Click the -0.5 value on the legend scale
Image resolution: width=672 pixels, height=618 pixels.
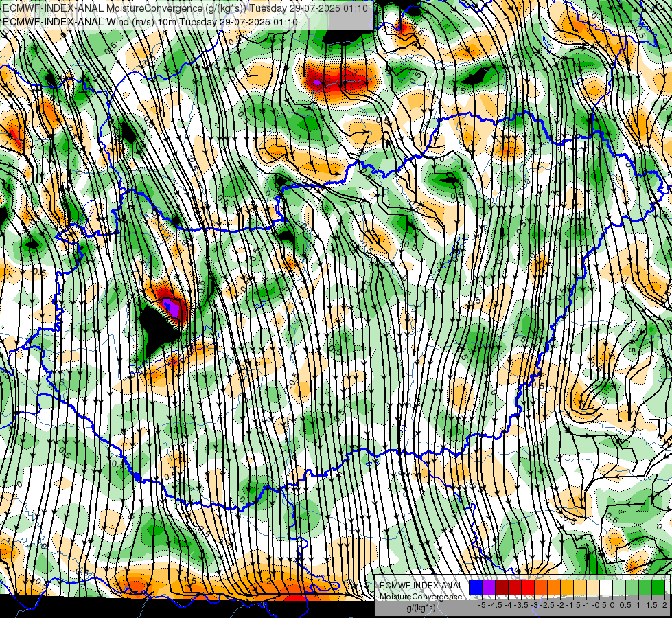pyautogui.click(x=599, y=605)
